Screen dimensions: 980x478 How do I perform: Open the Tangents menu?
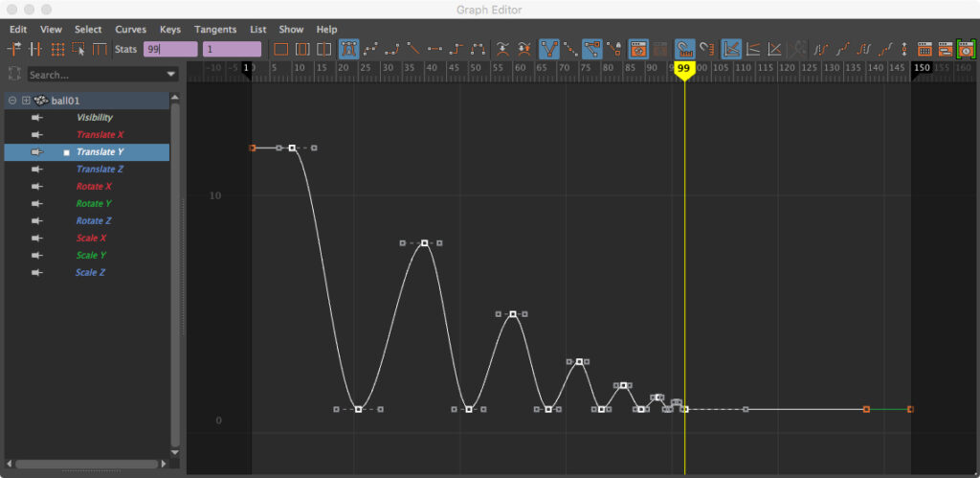(x=215, y=30)
